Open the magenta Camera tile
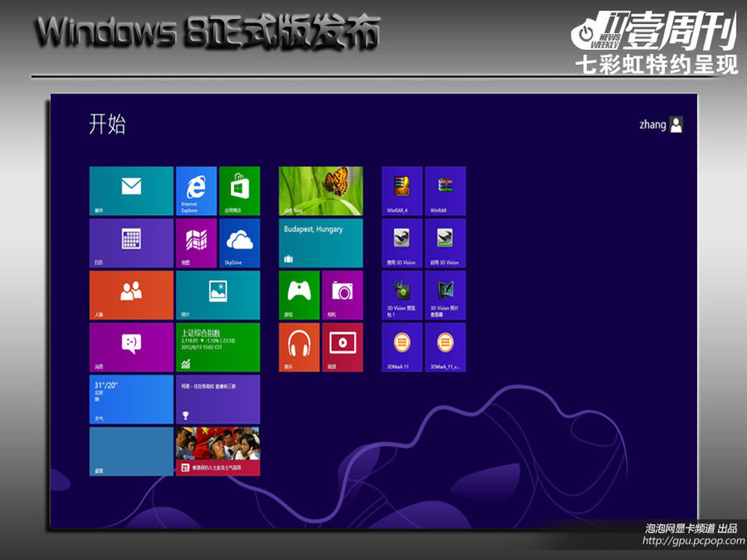 (x=343, y=295)
